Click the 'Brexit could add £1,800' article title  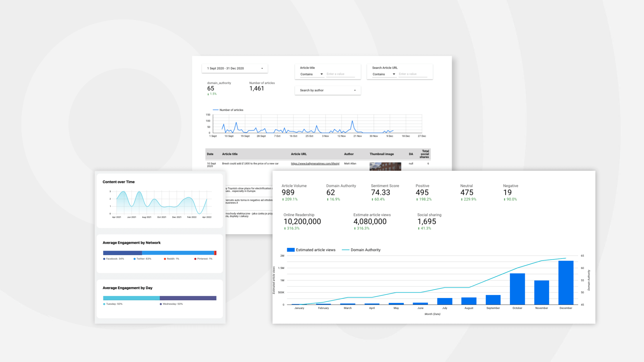point(250,163)
